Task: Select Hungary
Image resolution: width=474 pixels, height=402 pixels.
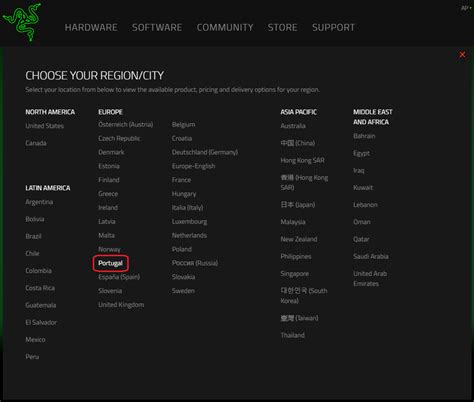Action: coord(184,194)
